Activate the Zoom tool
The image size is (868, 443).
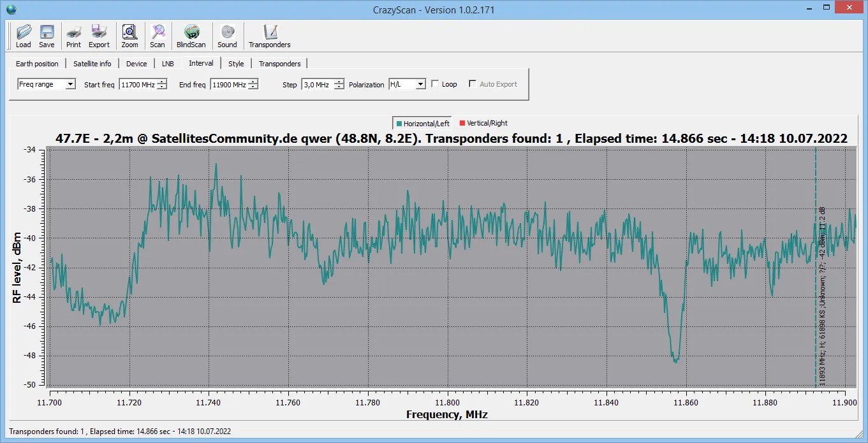pos(129,36)
